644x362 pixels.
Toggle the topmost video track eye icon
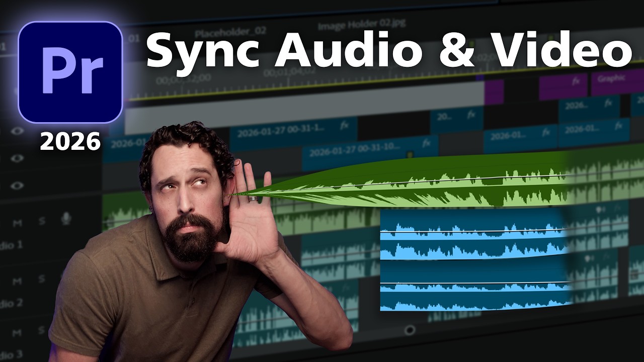(x=18, y=131)
